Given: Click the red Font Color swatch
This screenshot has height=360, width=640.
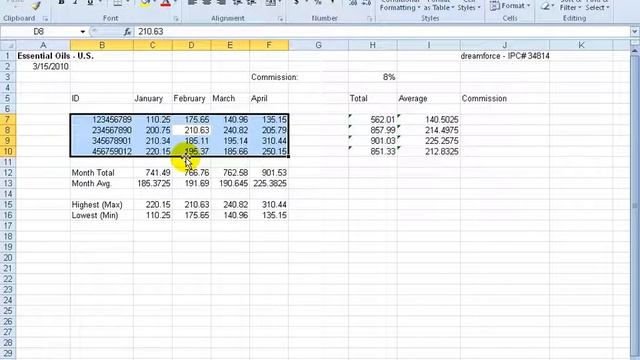Looking at the screenshot, I should (x=165, y=4).
